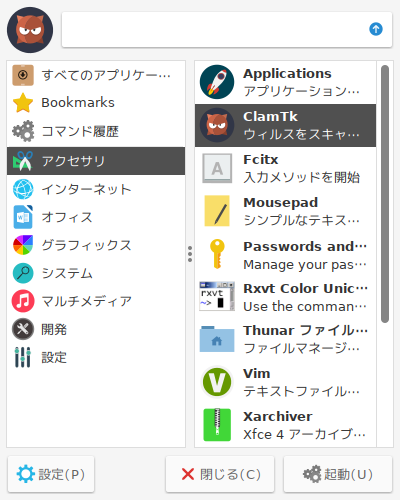The width and height of the screenshot is (400, 500).
Task: Click the ClamTk owl avatar at top left
Action: point(30,30)
